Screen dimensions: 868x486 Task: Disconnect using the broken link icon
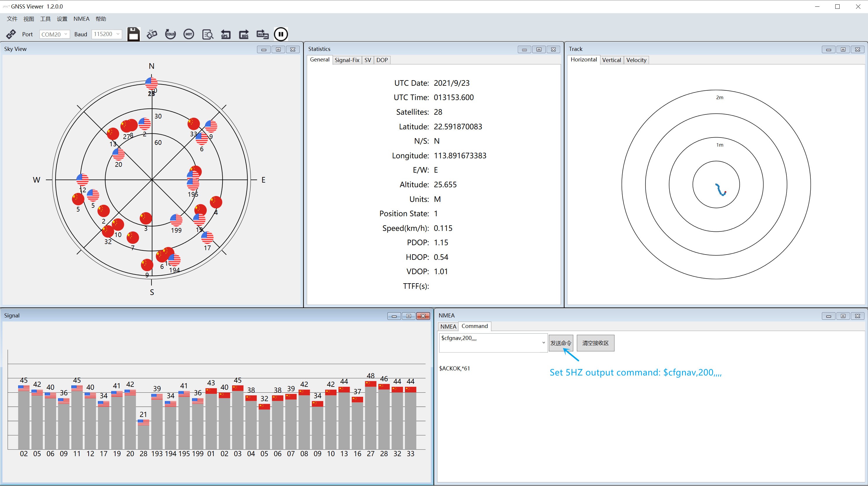(x=152, y=34)
